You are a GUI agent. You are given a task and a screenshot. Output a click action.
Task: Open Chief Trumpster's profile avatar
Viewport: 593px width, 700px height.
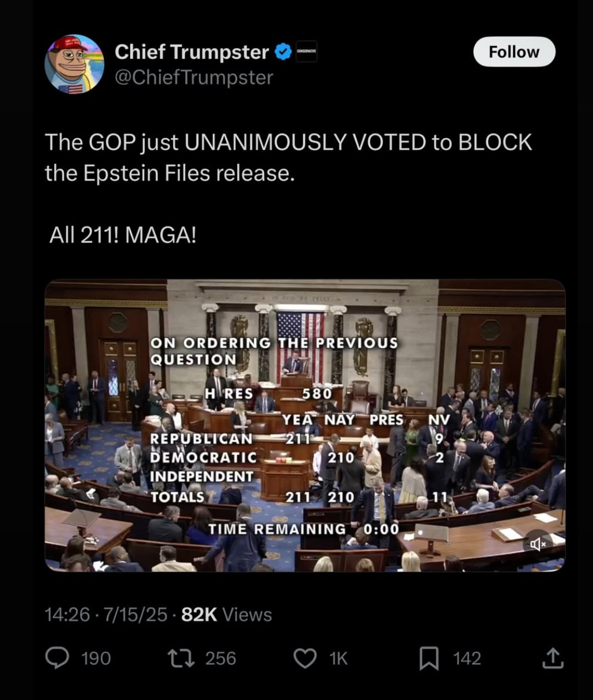coord(74,64)
